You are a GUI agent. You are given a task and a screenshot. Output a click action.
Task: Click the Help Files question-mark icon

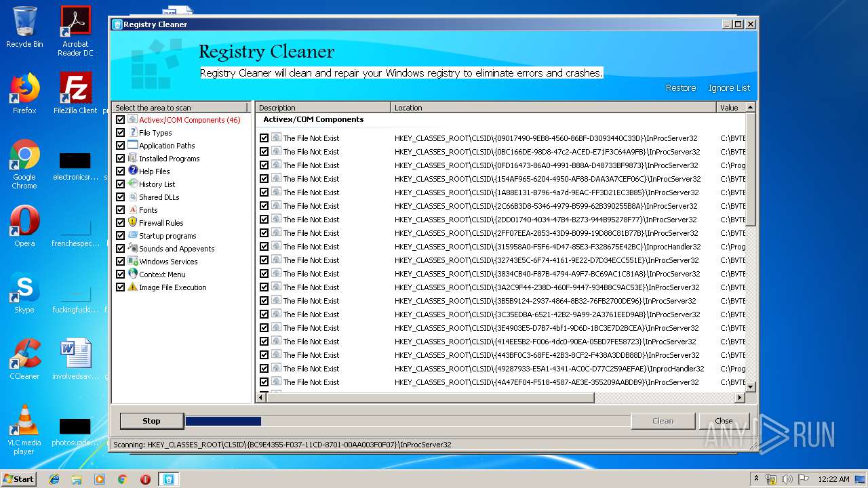tap(133, 171)
